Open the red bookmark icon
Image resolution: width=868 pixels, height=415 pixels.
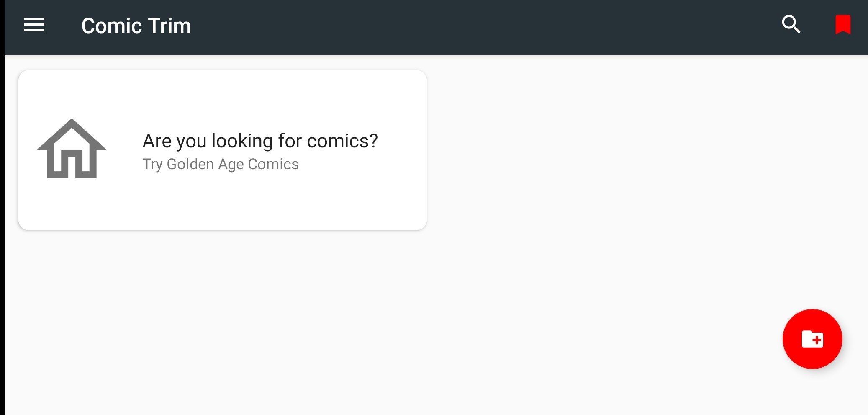coord(843,25)
